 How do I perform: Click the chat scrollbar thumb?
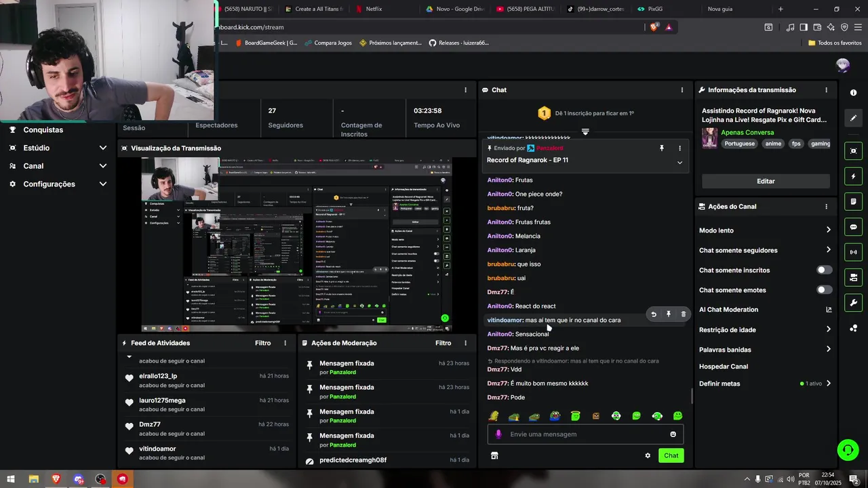click(692, 396)
